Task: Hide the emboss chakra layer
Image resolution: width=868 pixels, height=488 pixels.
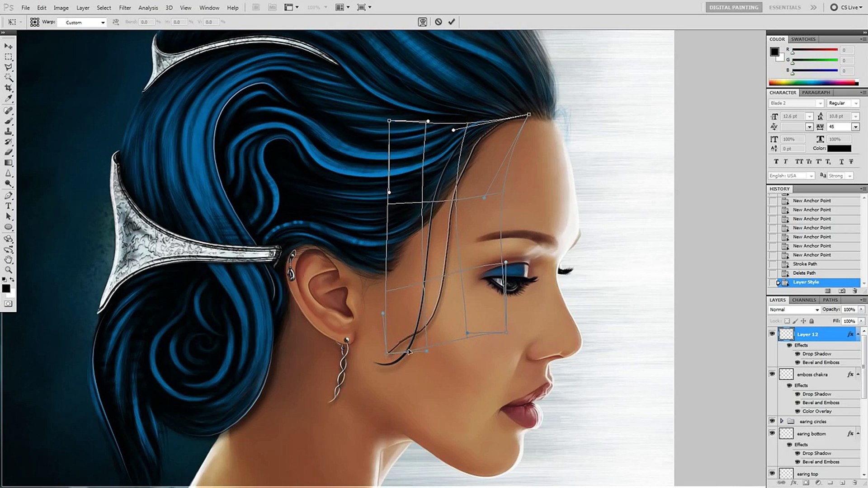Action: click(772, 374)
